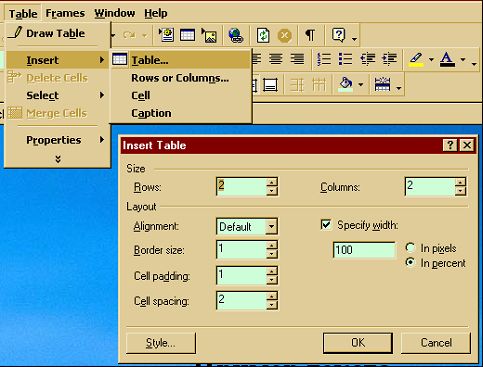Open the Alignment dropdown showing Default
The width and height of the screenshot is (483, 367).
coord(272,227)
